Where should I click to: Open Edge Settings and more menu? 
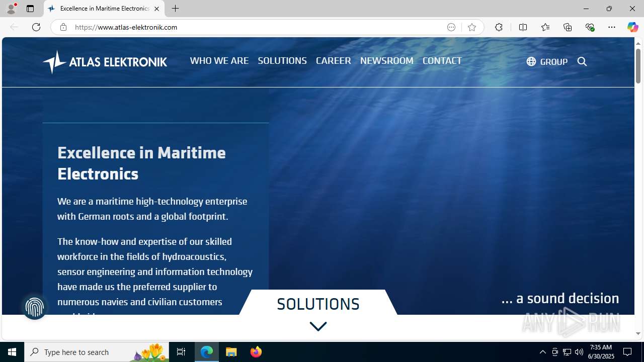(612, 27)
